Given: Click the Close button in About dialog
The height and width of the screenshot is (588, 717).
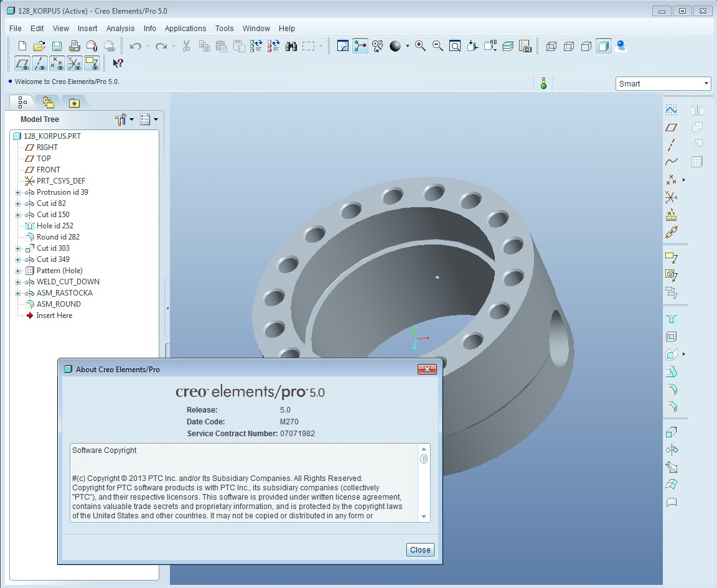Looking at the screenshot, I should pos(419,549).
